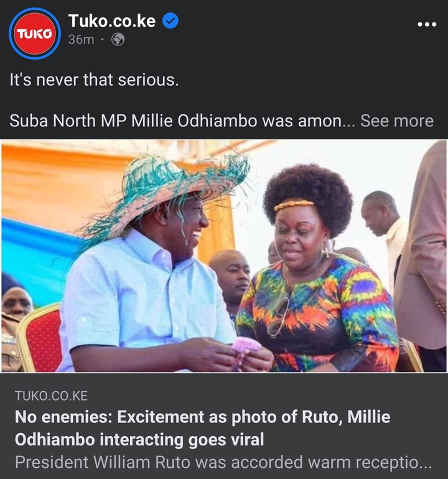Screen dimensions: 448x479
Task: Expand the post with See more
Action: point(397,121)
